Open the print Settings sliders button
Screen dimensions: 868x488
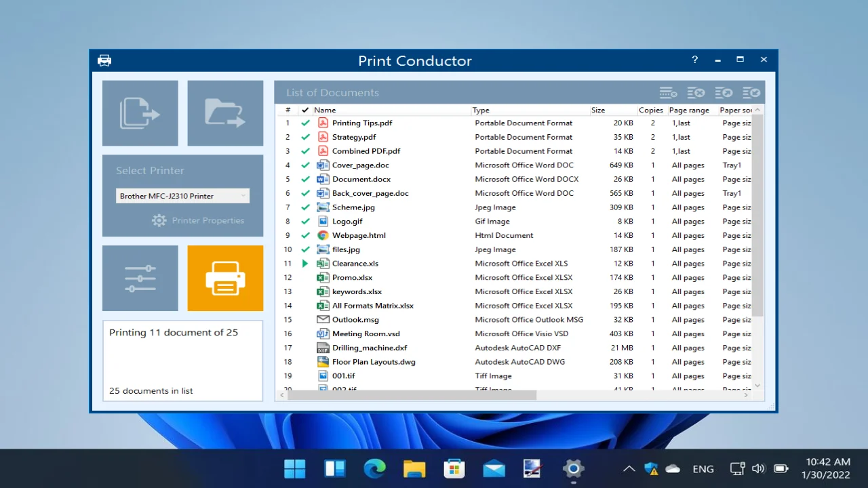click(x=140, y=279)
